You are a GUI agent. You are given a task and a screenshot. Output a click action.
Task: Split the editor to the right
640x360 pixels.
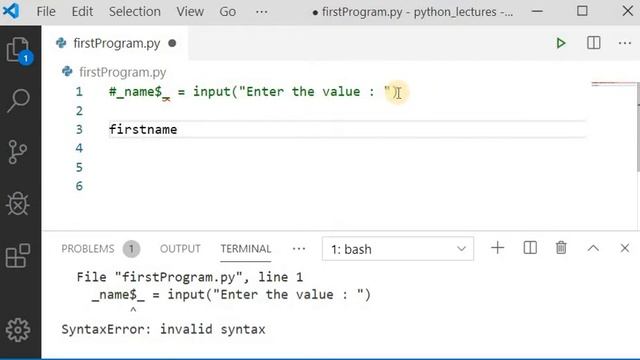(x=593, y=43)
